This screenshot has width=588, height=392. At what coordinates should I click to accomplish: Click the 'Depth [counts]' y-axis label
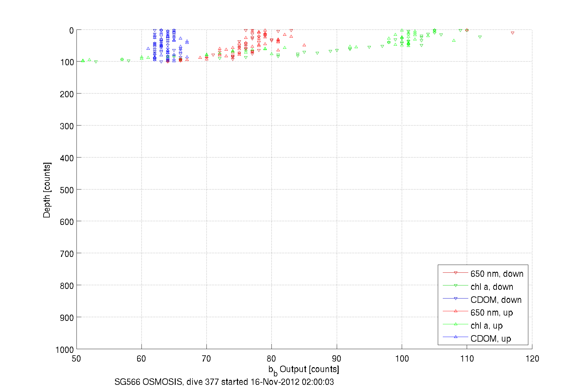47,190
